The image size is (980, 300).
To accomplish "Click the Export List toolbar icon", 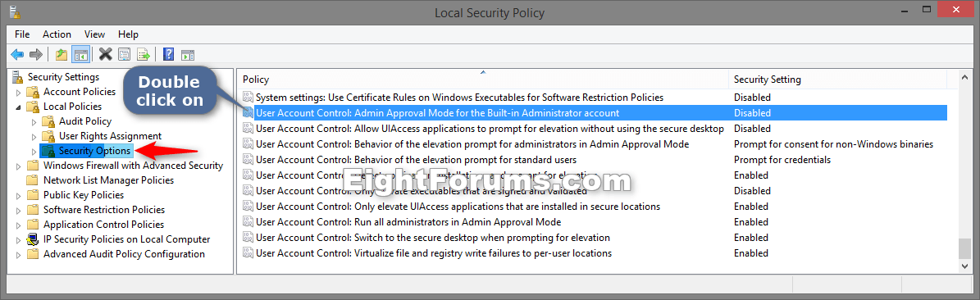I will [144, 54].
